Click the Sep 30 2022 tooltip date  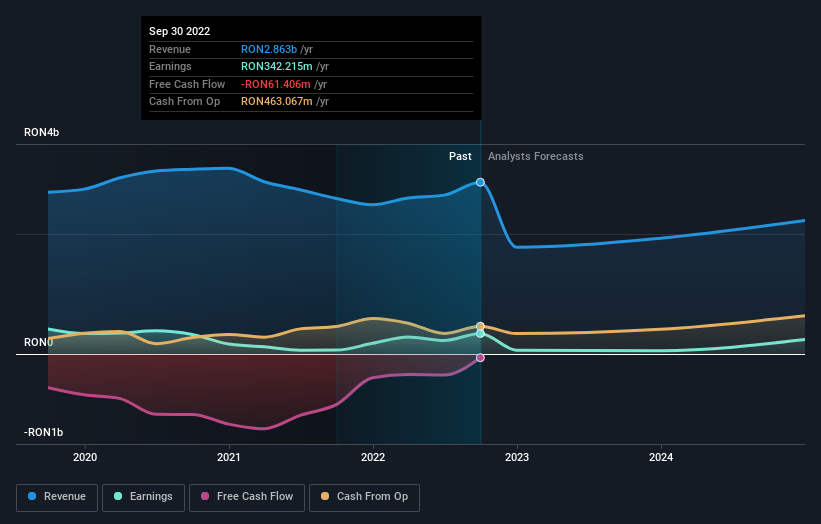[x=180, y=31]
